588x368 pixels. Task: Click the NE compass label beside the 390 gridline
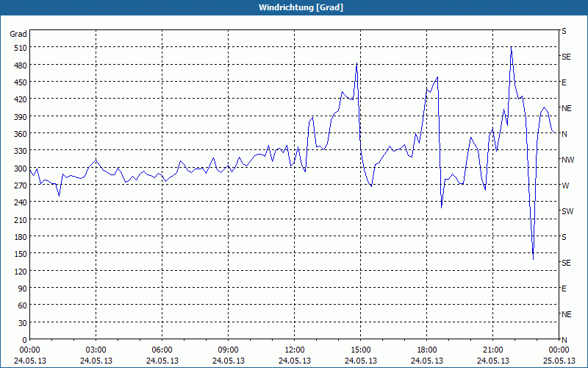(567, 108)
